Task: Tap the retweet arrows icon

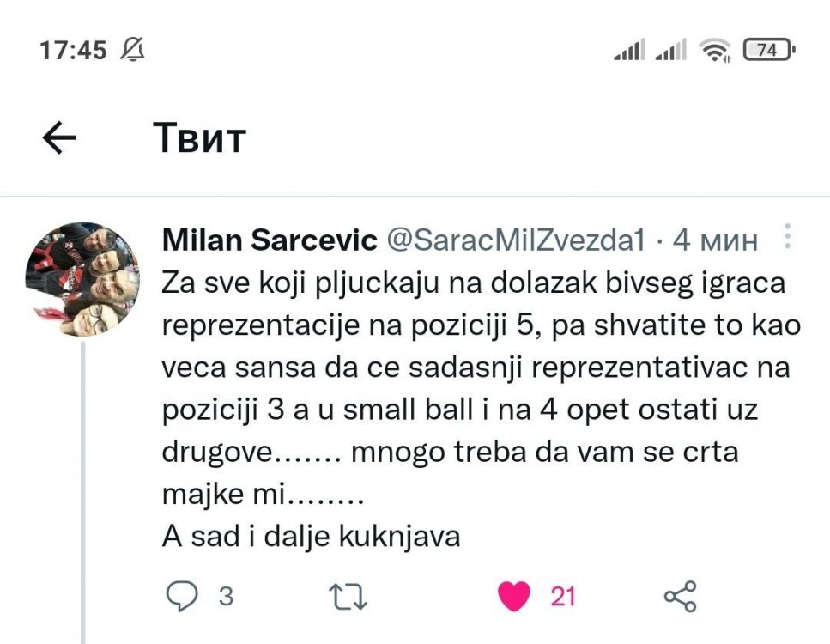Action: 349,597
